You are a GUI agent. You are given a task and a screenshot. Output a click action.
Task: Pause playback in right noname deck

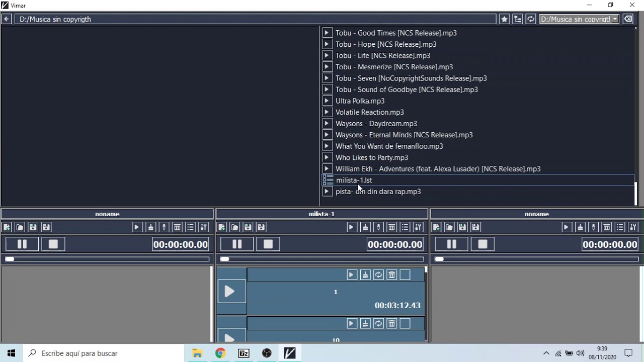click(x=452, y=244)
